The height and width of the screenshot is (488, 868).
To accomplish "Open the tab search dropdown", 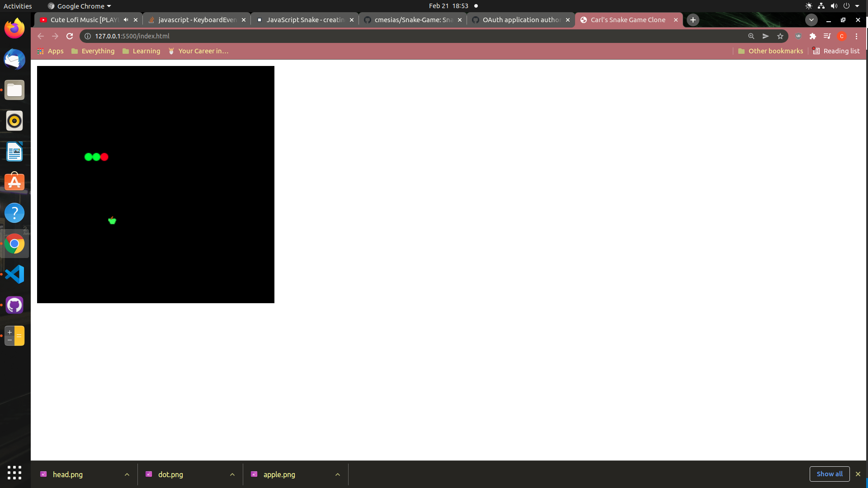I will point(811,19).
